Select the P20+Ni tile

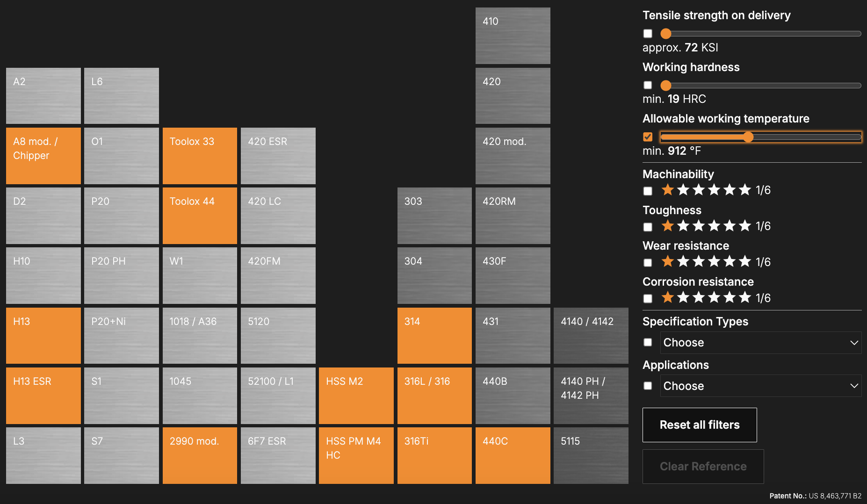pos(122,336)
